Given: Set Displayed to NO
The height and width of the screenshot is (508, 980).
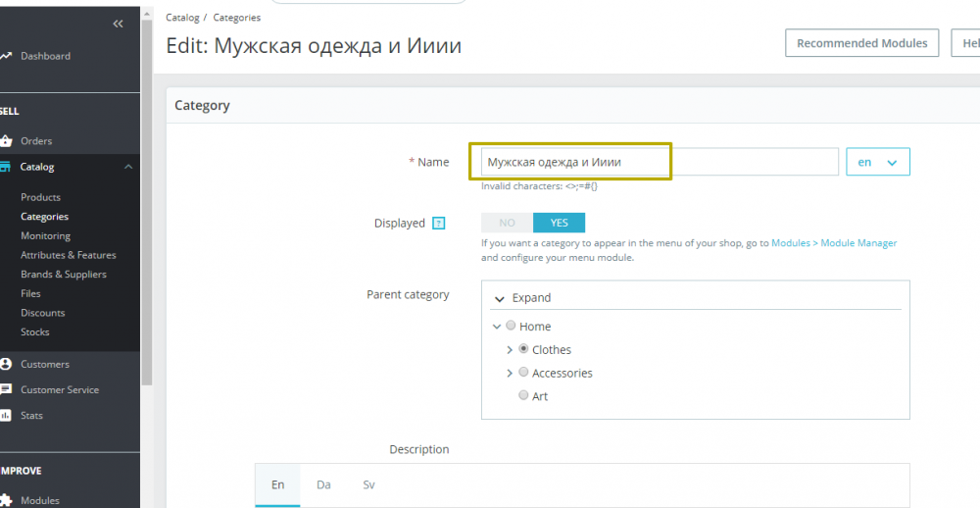Looking at the screenshot, I should click(x=507, y=223).
